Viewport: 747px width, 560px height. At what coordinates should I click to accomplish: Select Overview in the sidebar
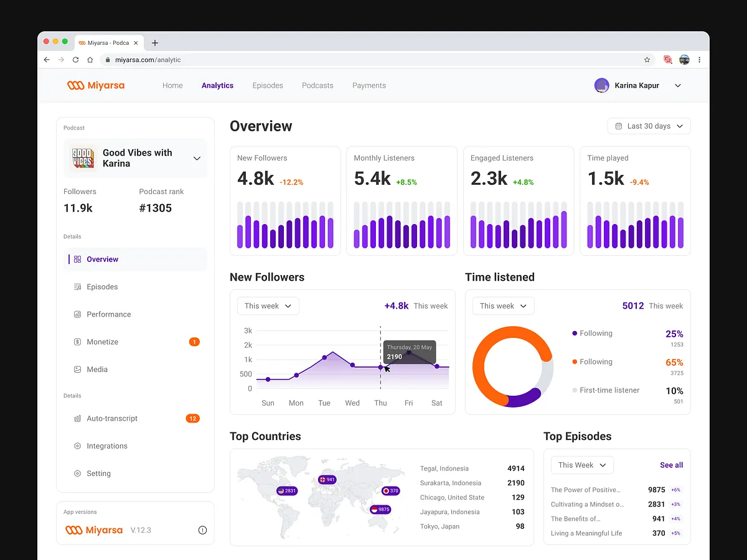tap(136, 259)
